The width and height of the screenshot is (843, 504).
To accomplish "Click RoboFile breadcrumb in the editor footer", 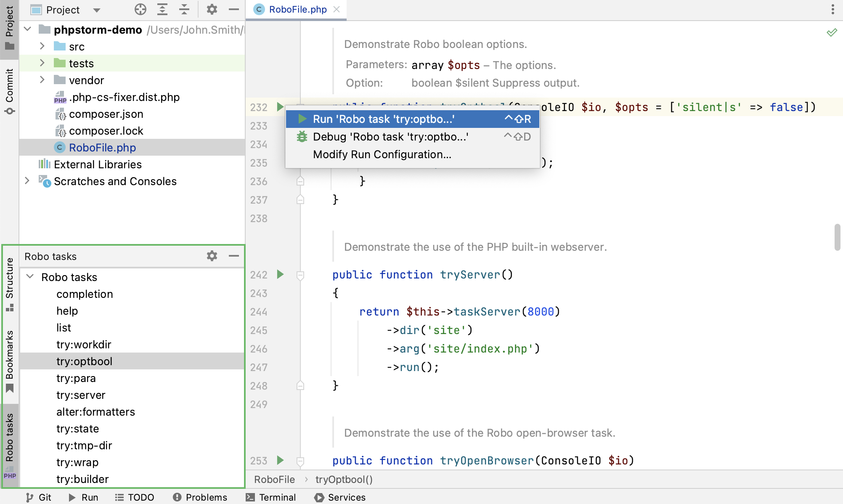I will pyautogui.click(x=274, y=480).
